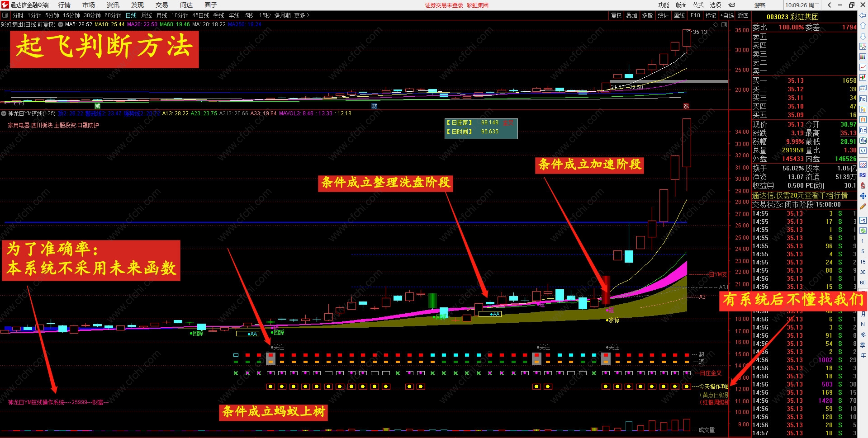Click the F5 sidebar icon
This screenshot has height=438, width=868.
863,221
